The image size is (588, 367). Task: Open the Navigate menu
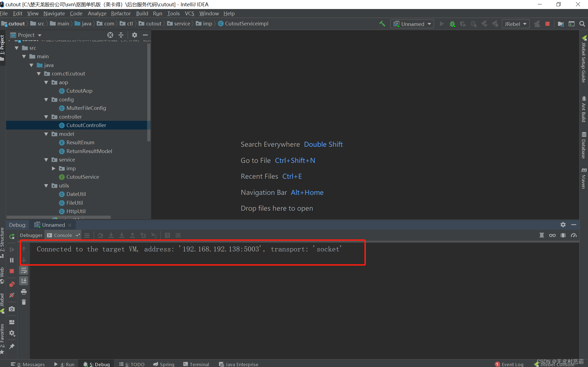pyautogui.click(x=54, y=13)
